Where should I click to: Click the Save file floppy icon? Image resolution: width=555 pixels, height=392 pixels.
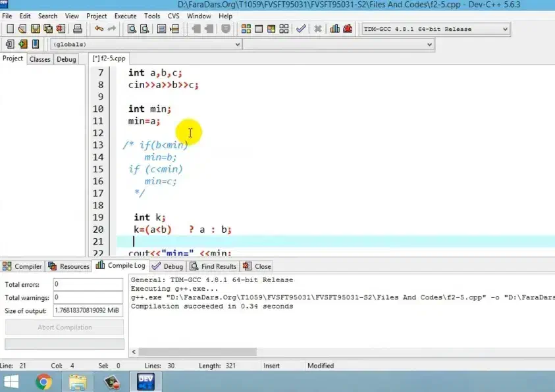36,29
